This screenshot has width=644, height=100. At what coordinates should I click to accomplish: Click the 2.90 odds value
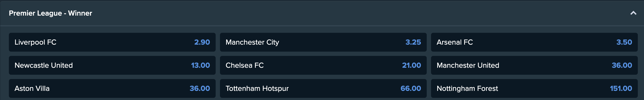[202, 42]
